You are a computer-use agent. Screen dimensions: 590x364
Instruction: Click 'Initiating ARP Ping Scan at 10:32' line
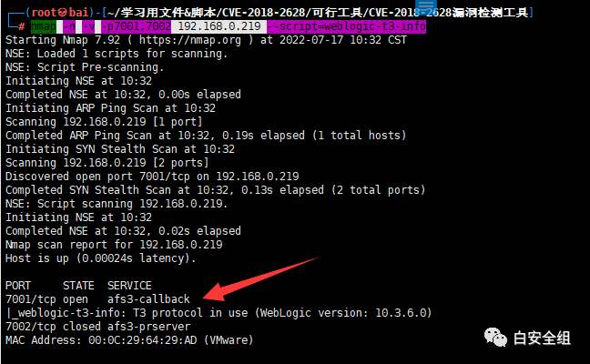(x=110, y=108)
